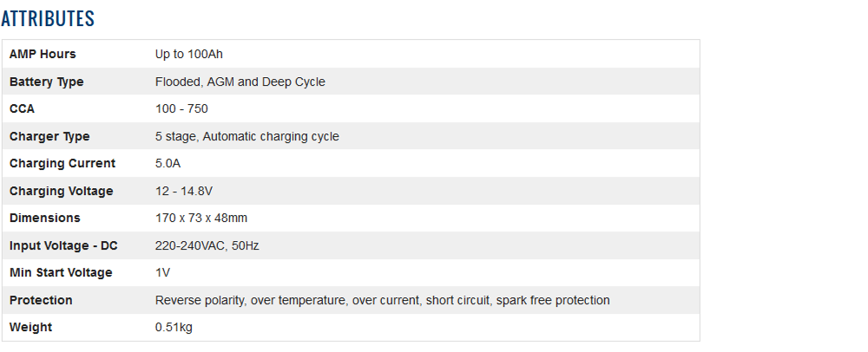
Task: Click the Dimensions row label
Action: (x=45, y=218)
